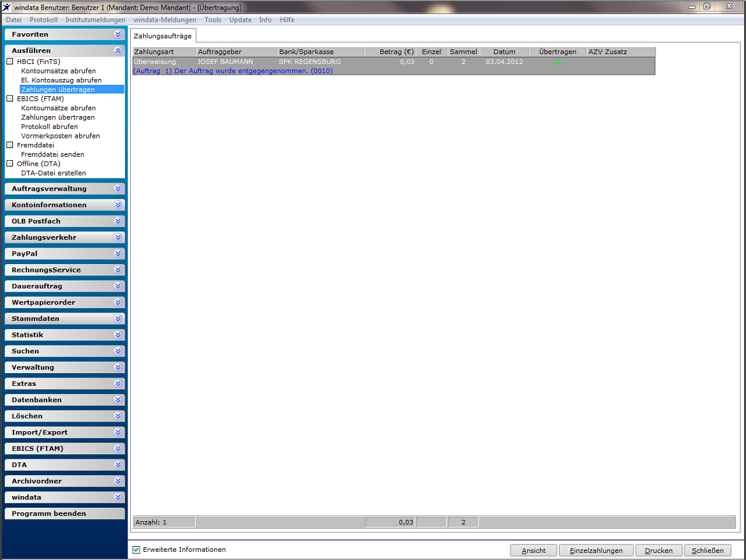This screenshot has width=746, height=560.
Task: Open the Protokoll menu
Action: pos(43,20)
